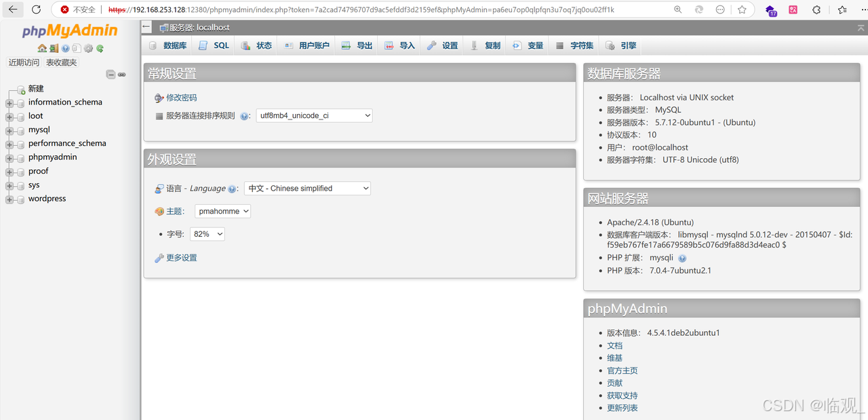Click the 表收藏夹 button

click(x=61, y=62)
